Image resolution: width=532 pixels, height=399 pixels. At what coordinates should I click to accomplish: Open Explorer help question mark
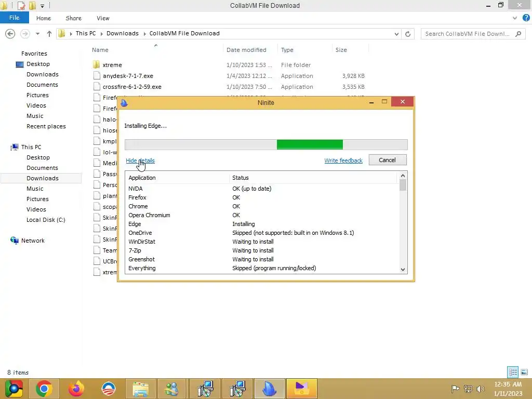point(526,18)
